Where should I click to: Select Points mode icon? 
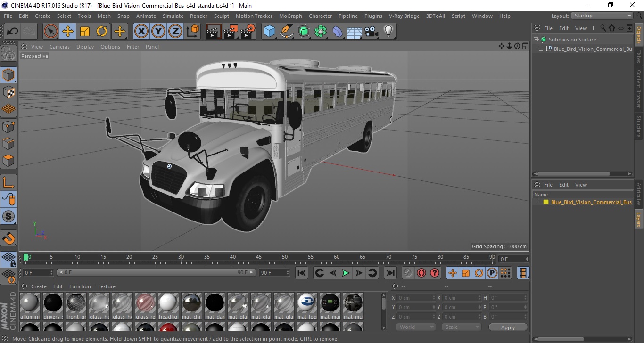(8, 126)
